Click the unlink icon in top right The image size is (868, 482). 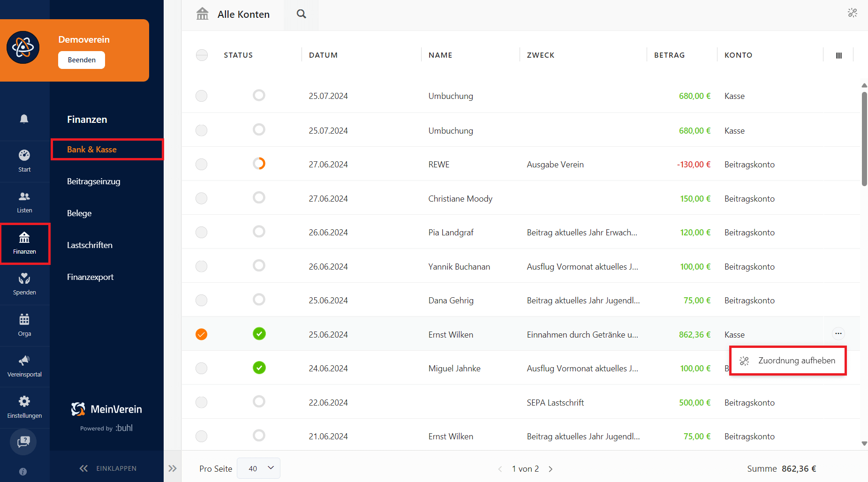853,13
